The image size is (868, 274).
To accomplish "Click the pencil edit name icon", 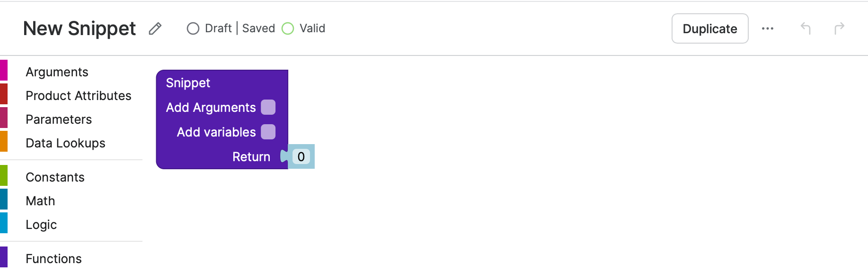I will click(x=155, y=29).
